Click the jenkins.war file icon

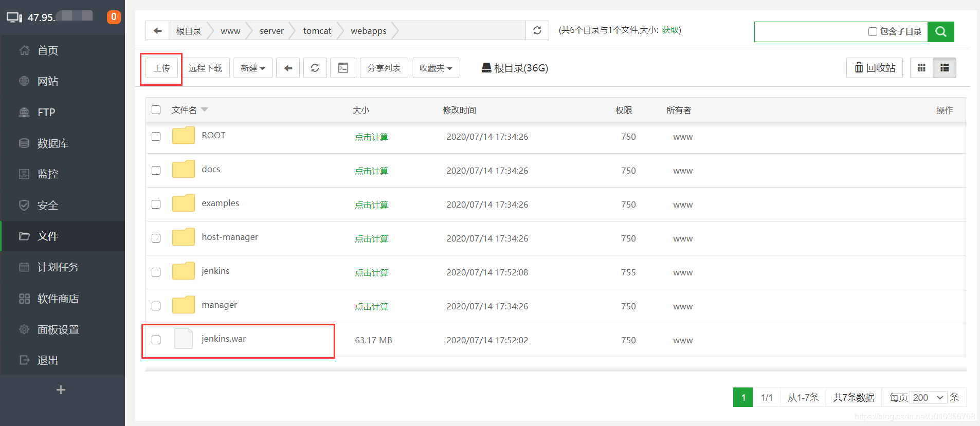pyautogui.click(x=184, y=339)
